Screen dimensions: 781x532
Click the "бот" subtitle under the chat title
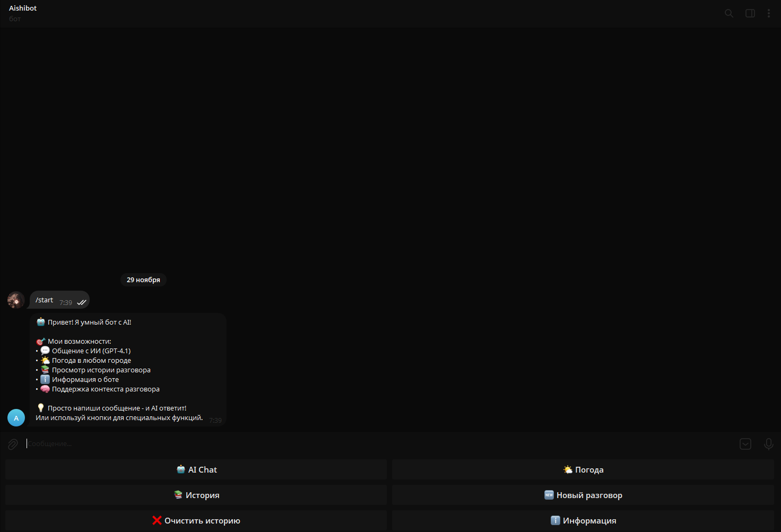15,19
